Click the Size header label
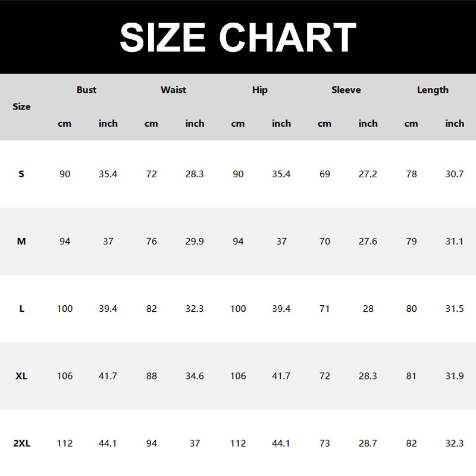The image size is (476, 476). [21, 107]
